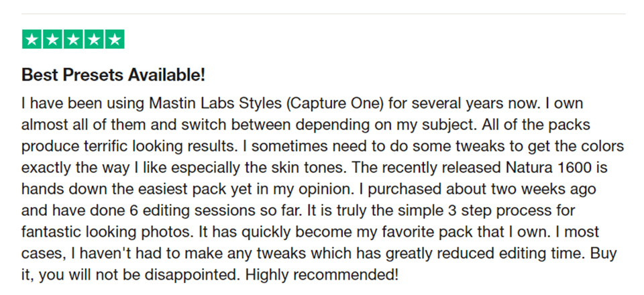The width and height of the screenshot is (644, 295).
Task: Open the "Best Presets Available!" review title
Action: point(113,74)
